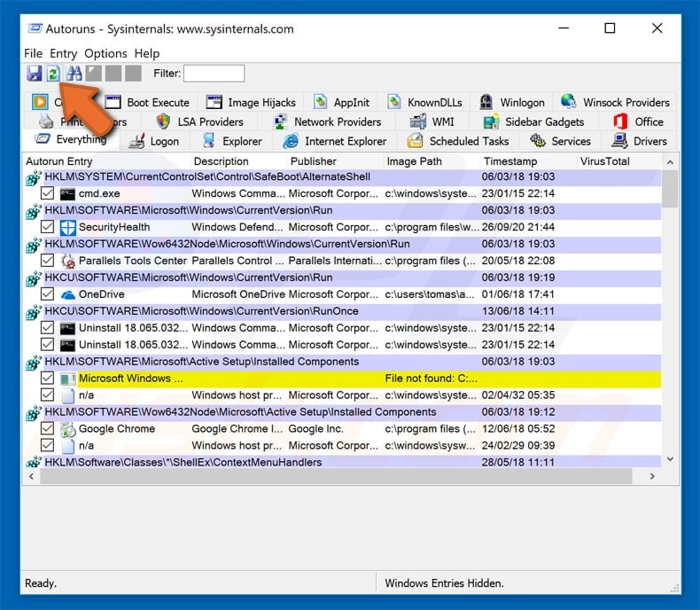700x610 pixels.
Task: Sort by Timestamp column header
Action: coord(529,161)
